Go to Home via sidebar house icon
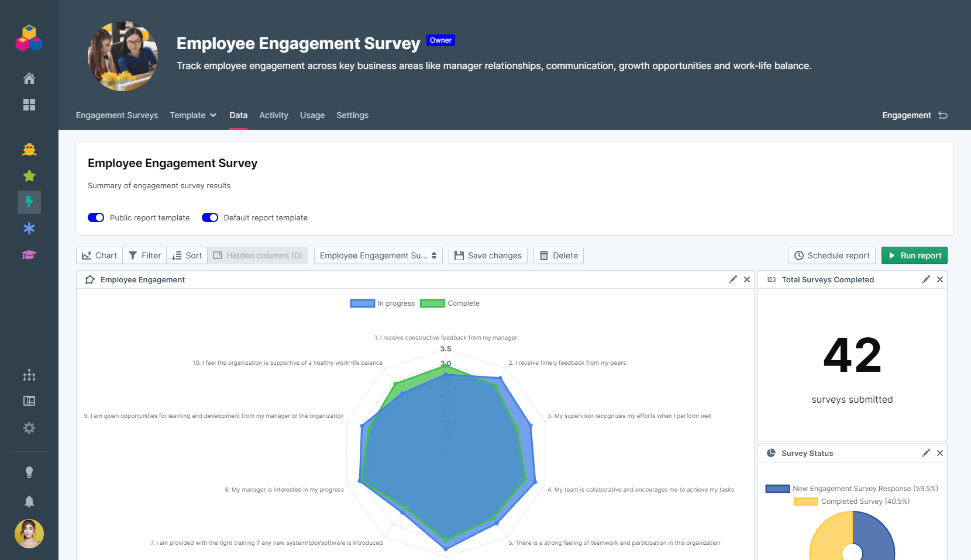Image resolution: width=971 pixels, height=560 pixels. [29, 78]
